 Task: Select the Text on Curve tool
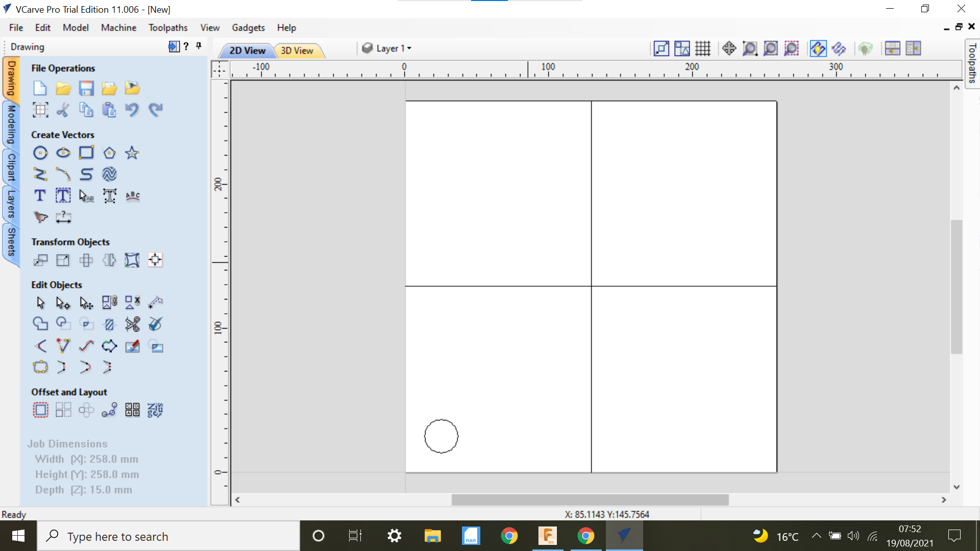click(132, 196)
